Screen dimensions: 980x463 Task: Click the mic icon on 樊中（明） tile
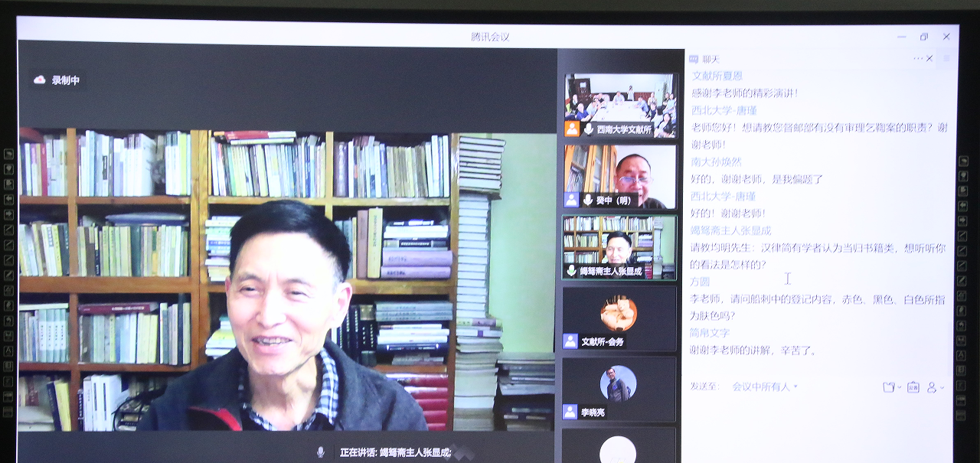pyautogui.click(x=588, y=200)
